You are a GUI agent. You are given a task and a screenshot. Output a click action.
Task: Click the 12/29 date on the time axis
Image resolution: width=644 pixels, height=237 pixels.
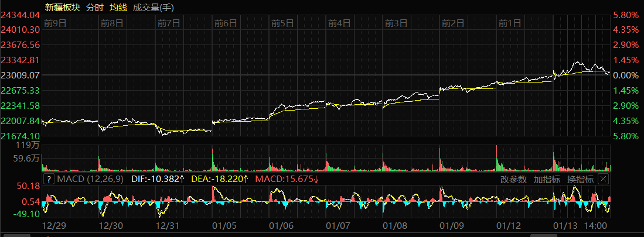54,225
